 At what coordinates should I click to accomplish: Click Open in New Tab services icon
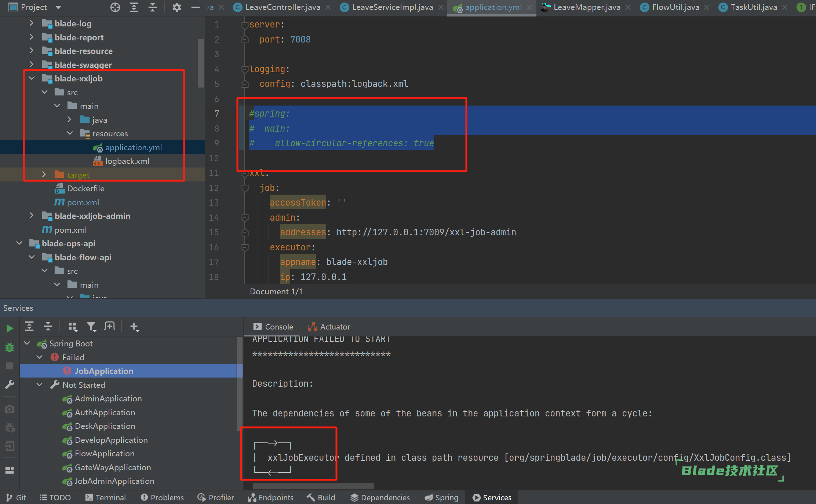pyautogui.click(x=110, y=326)
